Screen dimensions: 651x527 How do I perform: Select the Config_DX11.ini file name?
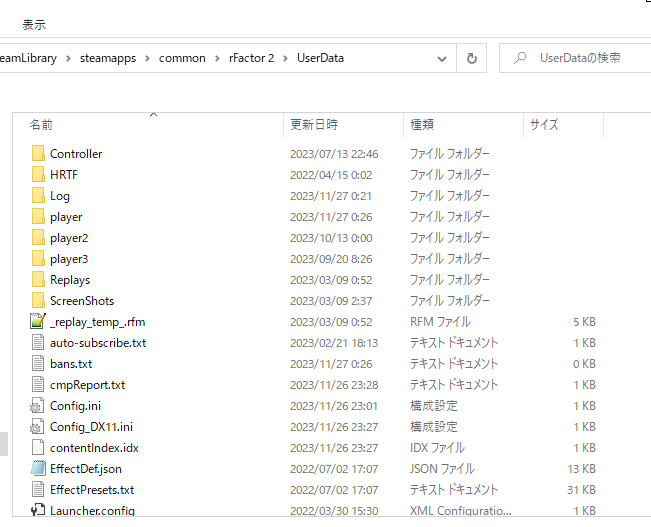coord(91,427)
